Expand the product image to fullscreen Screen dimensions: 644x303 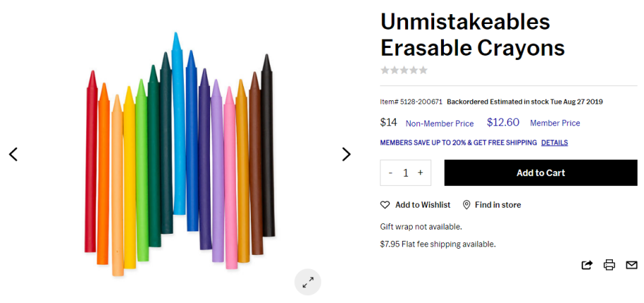point(308,283)
